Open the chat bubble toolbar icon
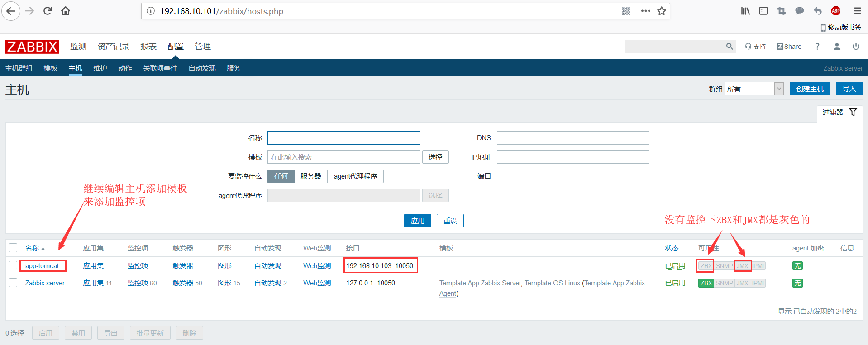The width and height of the screenshot is (868, 345). tap(800, 11)
